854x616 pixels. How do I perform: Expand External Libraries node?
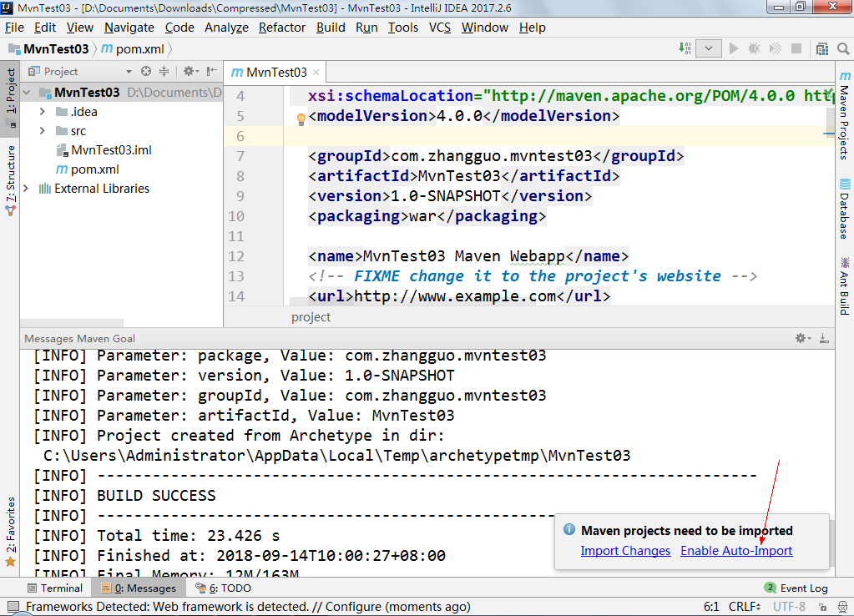point(26,189)
